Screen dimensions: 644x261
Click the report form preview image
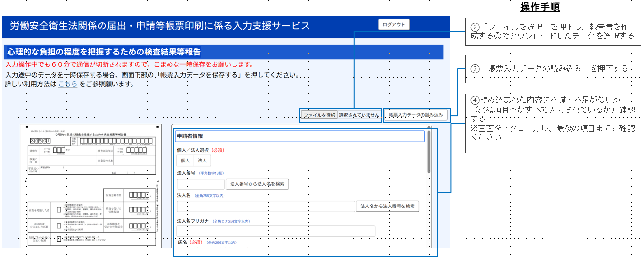pos(92,186)
